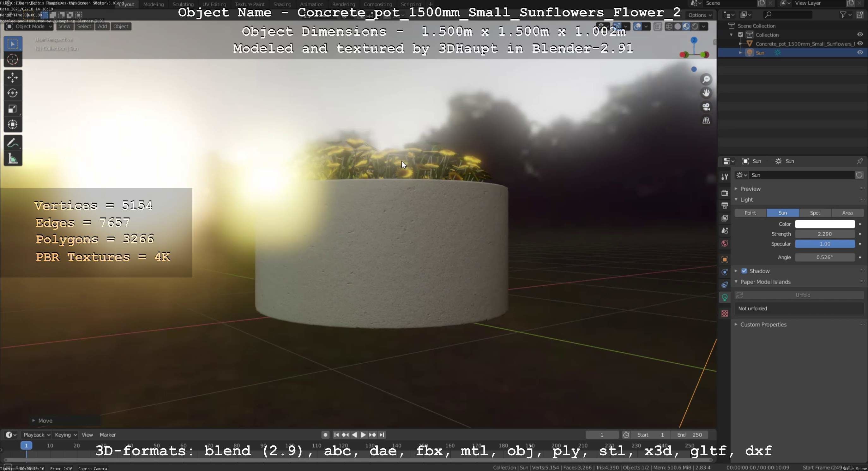Switch perspective/orthographic grid icon
The height and width of the screenshot is (471, 868).
coord(706,121)
